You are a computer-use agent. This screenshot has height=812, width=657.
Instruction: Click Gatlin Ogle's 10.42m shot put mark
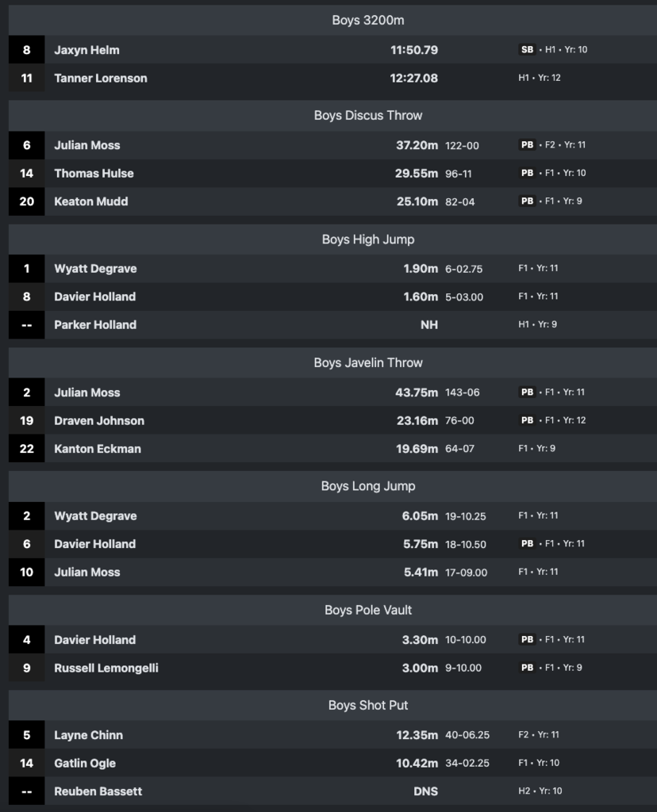[x=417, y=763]
